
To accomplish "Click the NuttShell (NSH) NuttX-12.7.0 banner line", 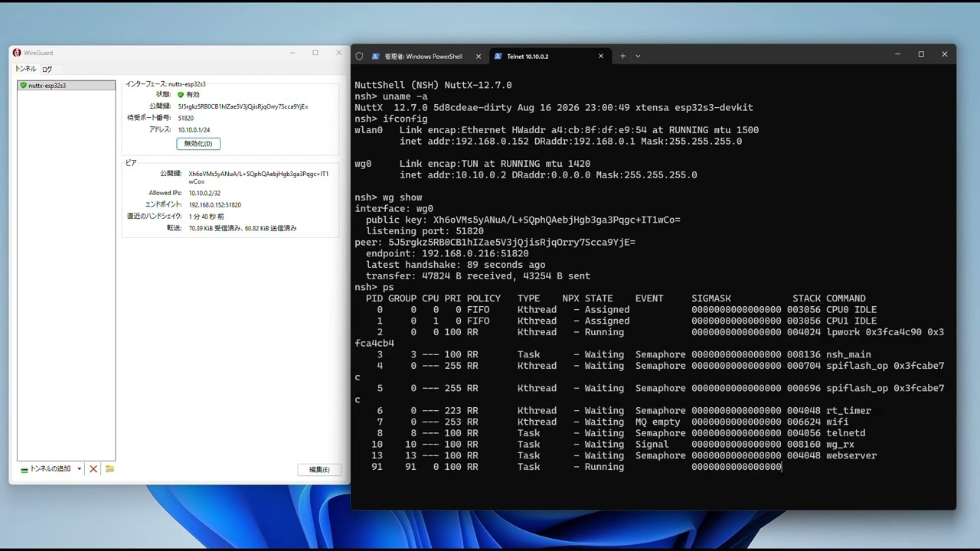I will [433, 85].
